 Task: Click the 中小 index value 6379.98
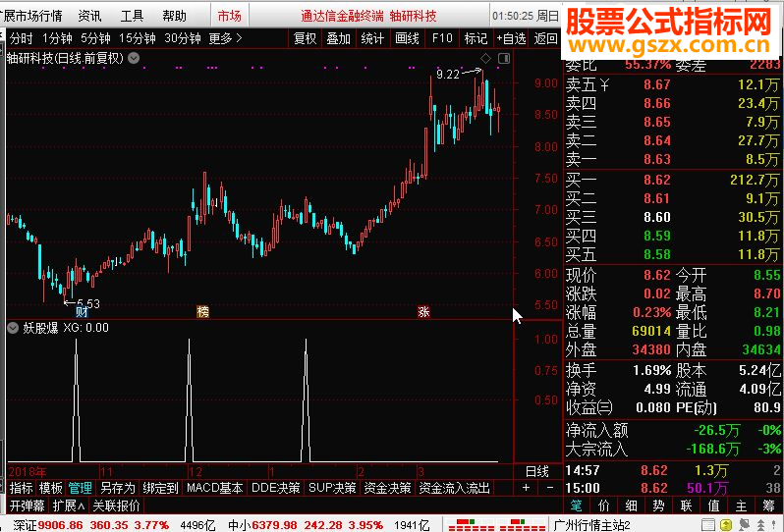coord(274,525)
